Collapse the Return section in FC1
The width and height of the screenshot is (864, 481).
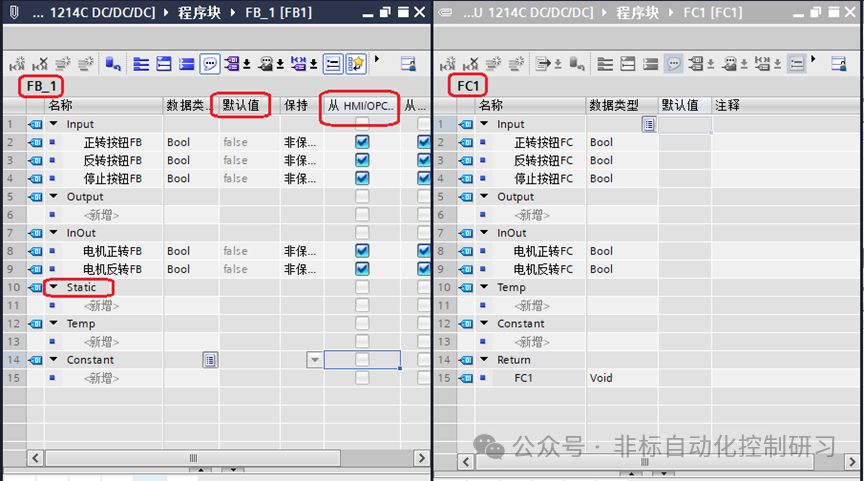[484, 359]
